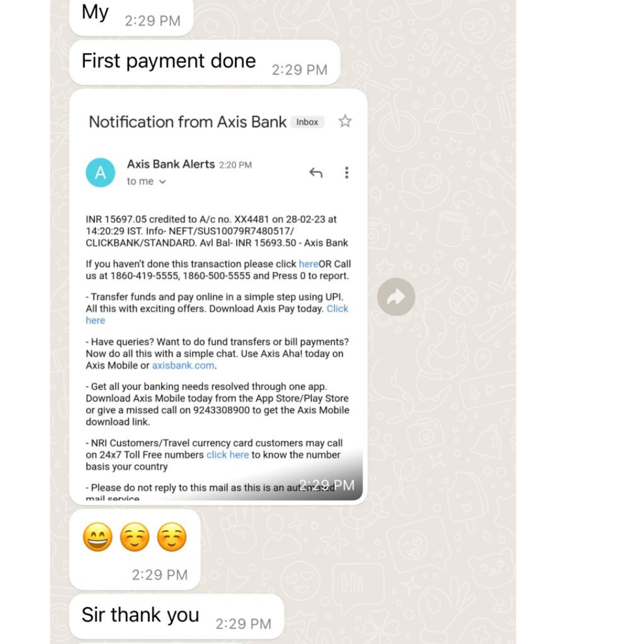Tap the "Sir thank you" message bubble

(177, 616)
